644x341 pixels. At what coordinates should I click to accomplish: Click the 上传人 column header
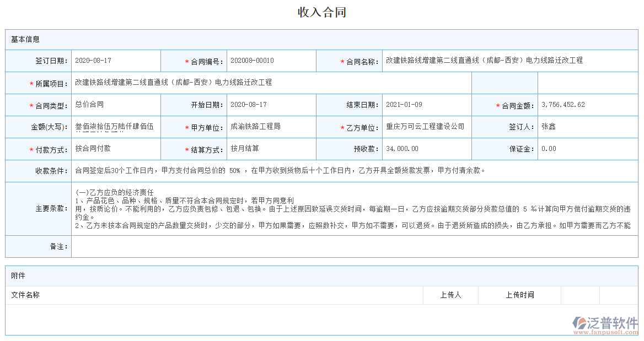(450, 295)
